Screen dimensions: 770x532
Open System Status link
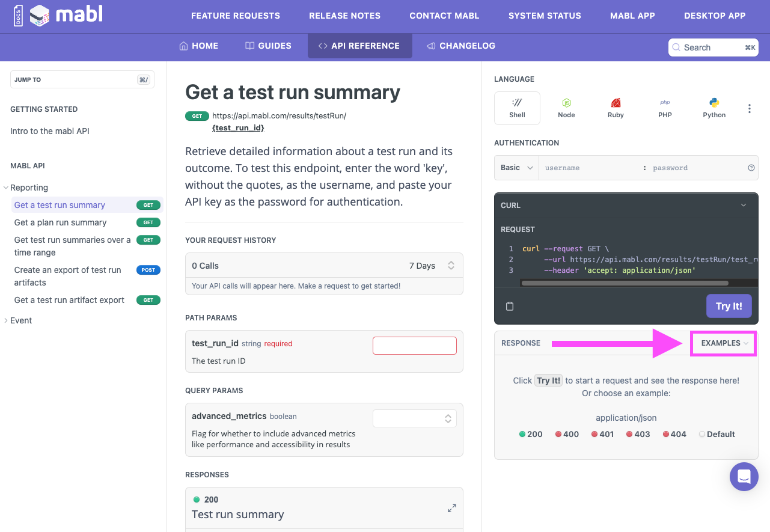pos(545,16)
